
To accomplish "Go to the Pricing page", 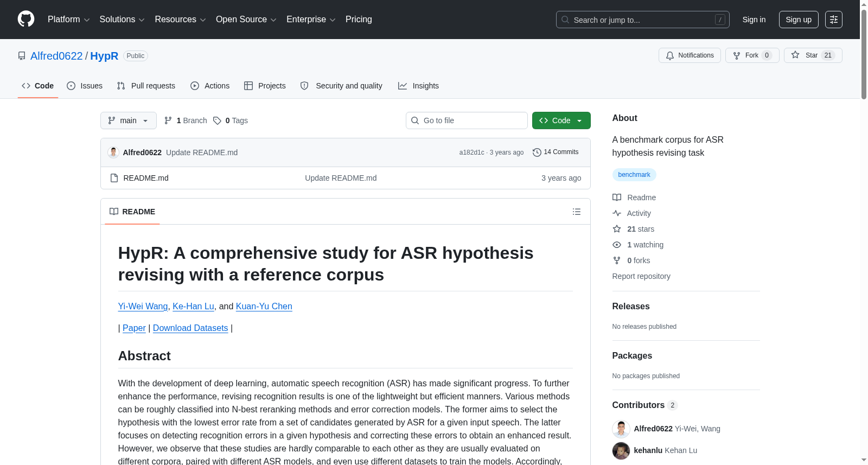I will click(359, 20).
